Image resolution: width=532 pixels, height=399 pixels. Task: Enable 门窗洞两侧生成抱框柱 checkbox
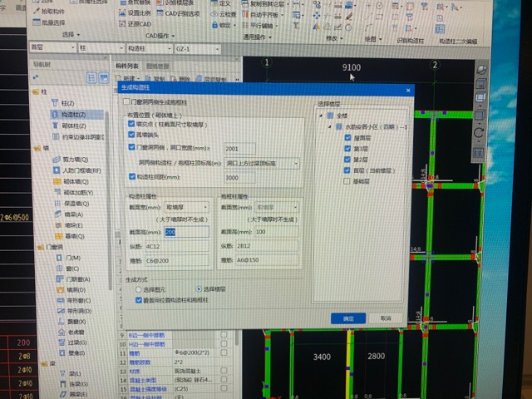pyautogui.click(x=126, y=101)
